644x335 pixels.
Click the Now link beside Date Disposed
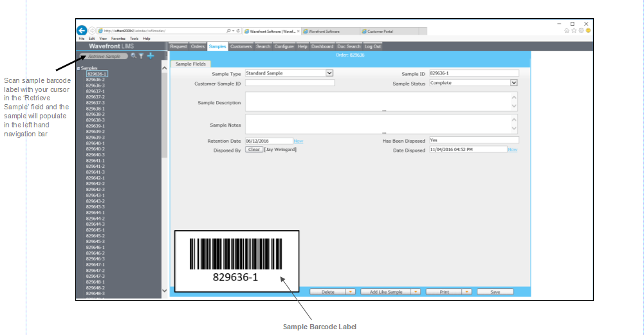point(513,150)
